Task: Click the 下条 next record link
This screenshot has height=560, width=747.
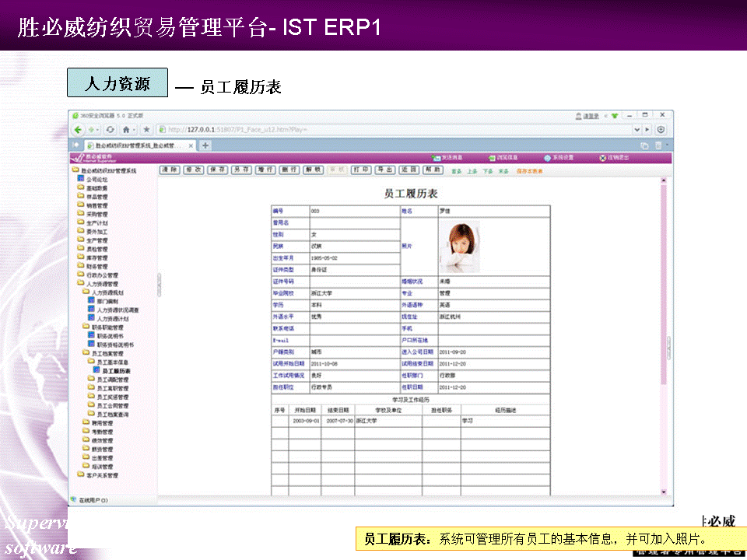Action: [x=487, y=171]
